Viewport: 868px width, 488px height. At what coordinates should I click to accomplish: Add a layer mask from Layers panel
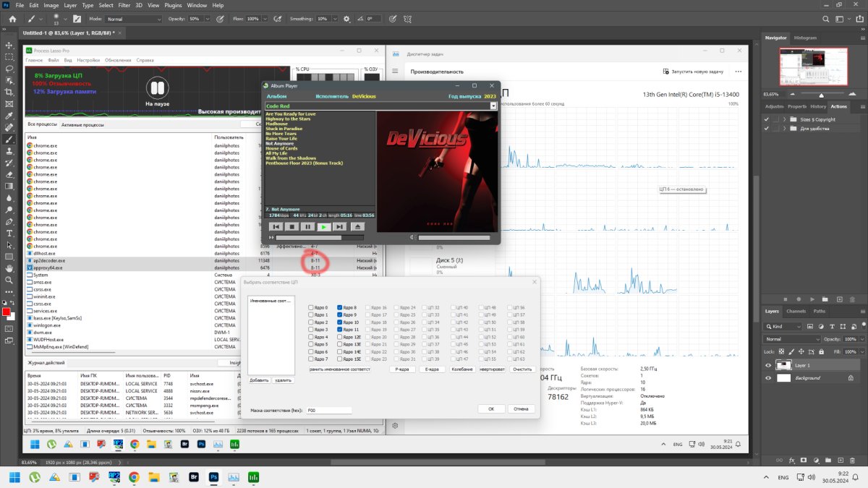pyautogui.click(x=804, y=460)
